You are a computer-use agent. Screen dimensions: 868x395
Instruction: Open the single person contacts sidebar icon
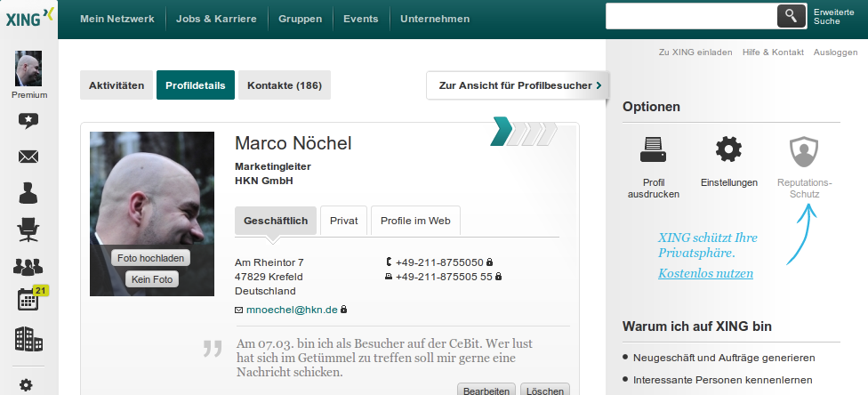tap(28, 193)
